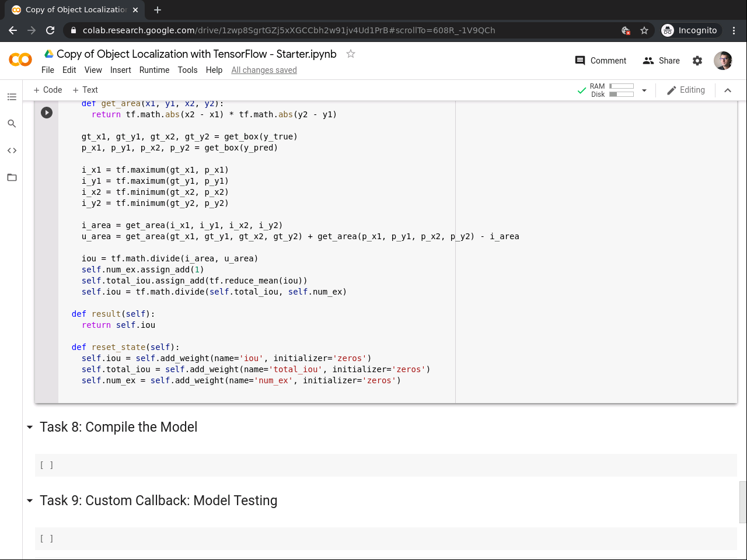
Task: Add a new Code cell
Action: 48,90
